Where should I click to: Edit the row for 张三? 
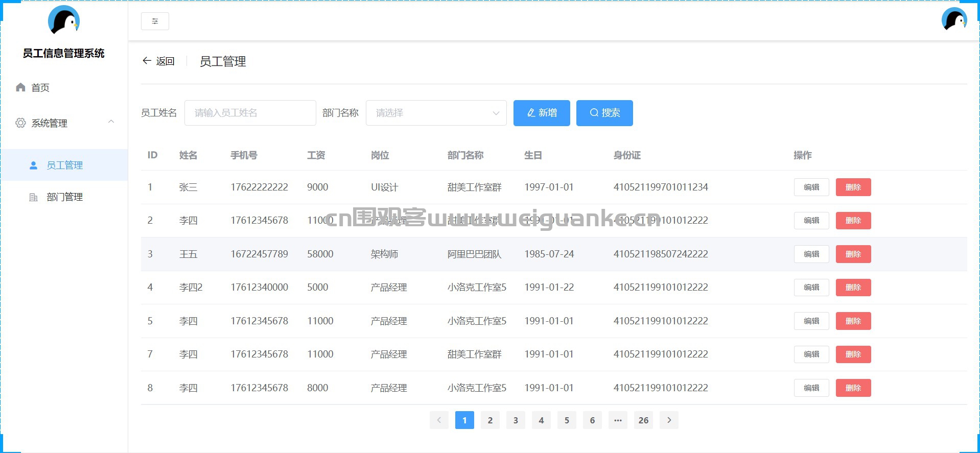811,187
